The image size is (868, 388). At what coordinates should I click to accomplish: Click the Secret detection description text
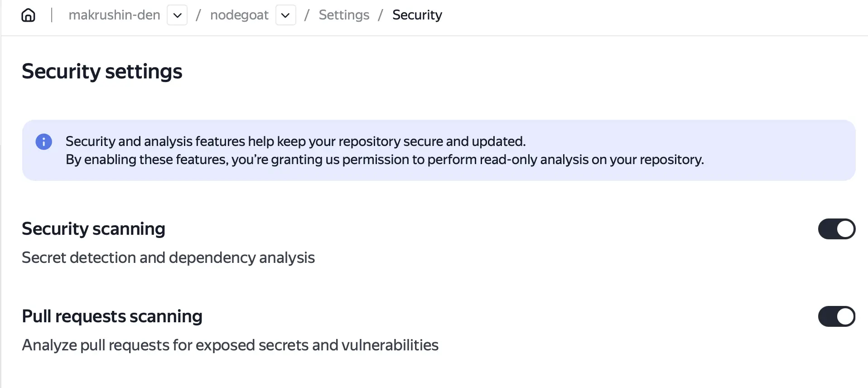168,257
